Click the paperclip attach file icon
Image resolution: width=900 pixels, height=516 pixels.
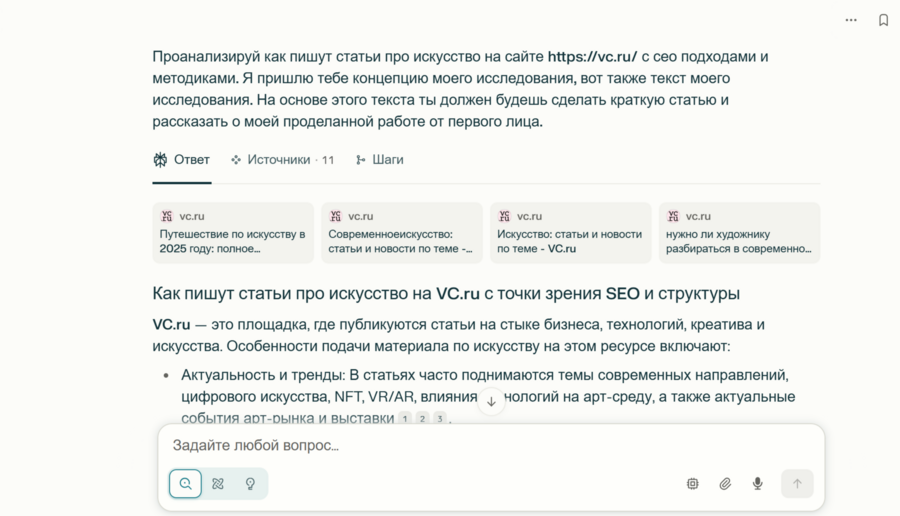click(x=725, y=484)
